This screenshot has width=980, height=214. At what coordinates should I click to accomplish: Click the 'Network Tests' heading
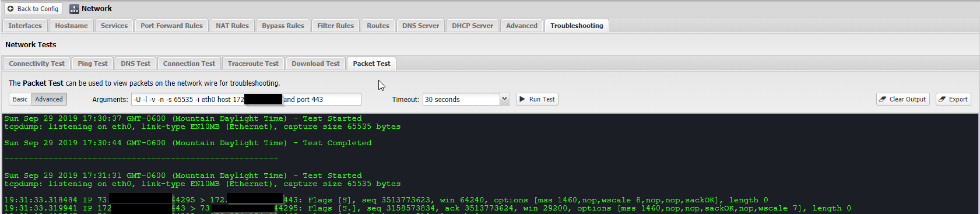click(x=31, y=45)
